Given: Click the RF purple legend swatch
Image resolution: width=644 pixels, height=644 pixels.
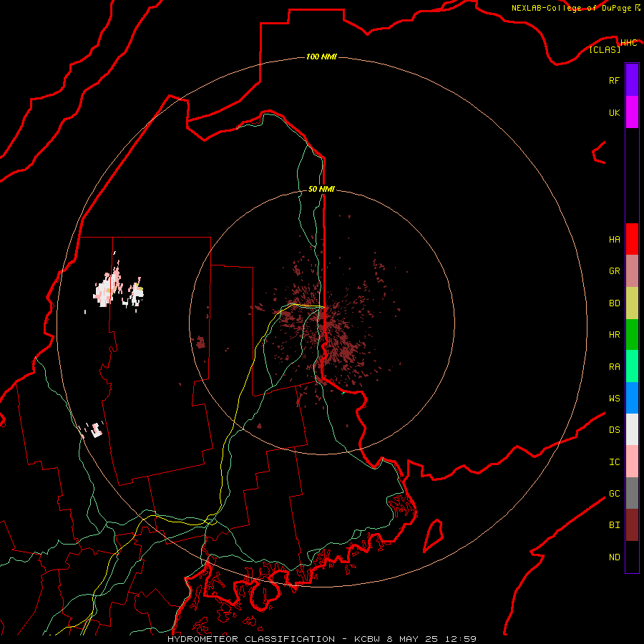Looking at the screenshot, I should coord(632,80).
